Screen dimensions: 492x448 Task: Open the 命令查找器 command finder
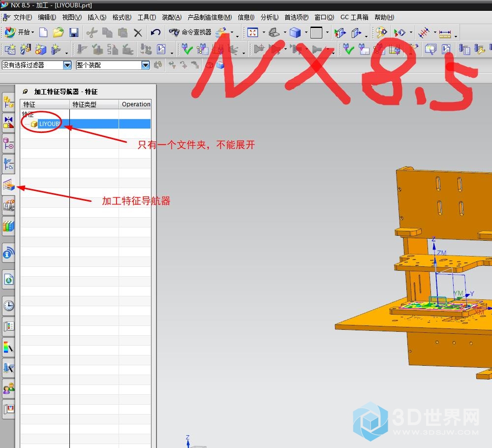(x=190, y=32)
